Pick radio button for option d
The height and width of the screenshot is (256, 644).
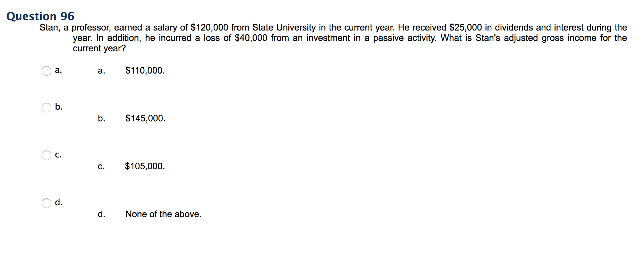(46, 203)
